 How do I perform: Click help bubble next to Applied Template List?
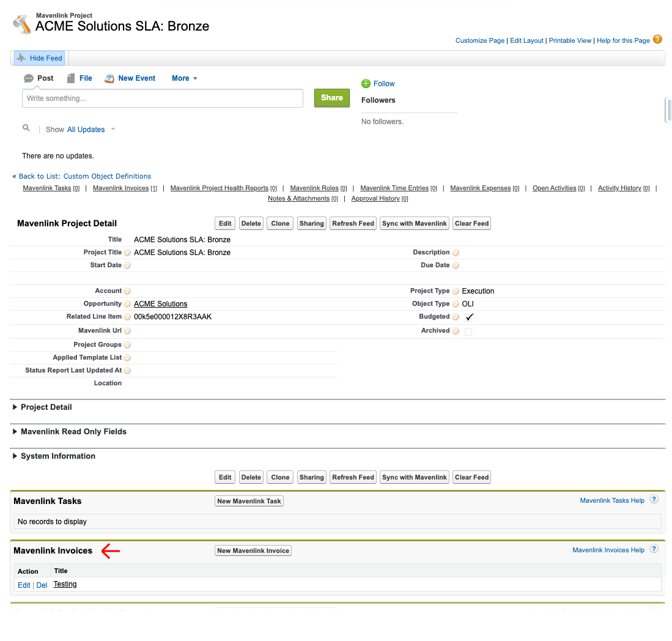click(x=127, y=358)
